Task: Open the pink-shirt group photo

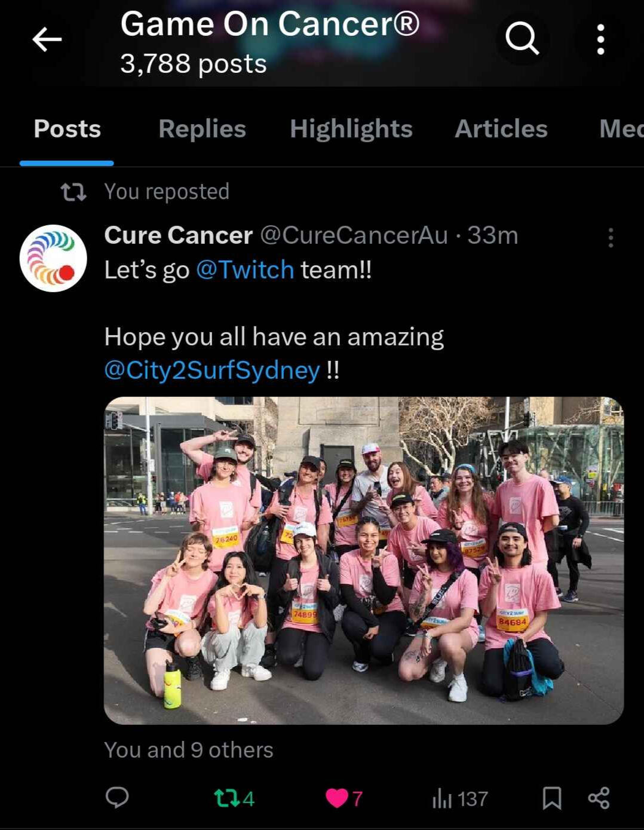Action: click(364, 561)
